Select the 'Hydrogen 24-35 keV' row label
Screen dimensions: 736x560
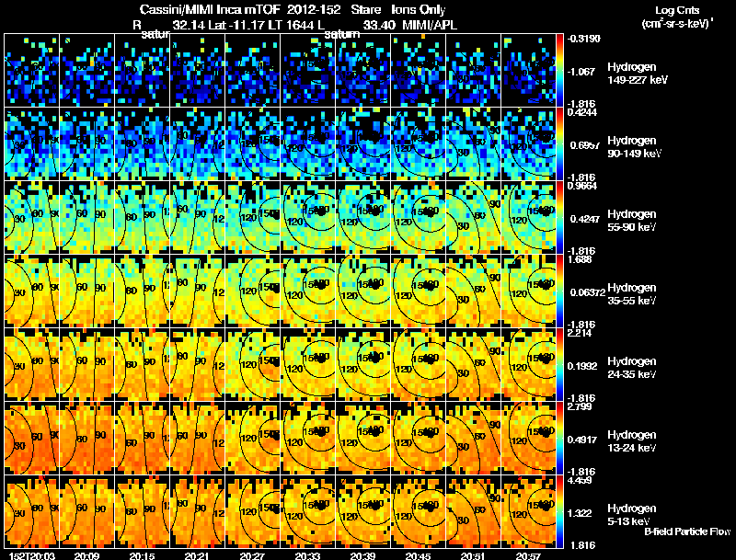(632, 368)
